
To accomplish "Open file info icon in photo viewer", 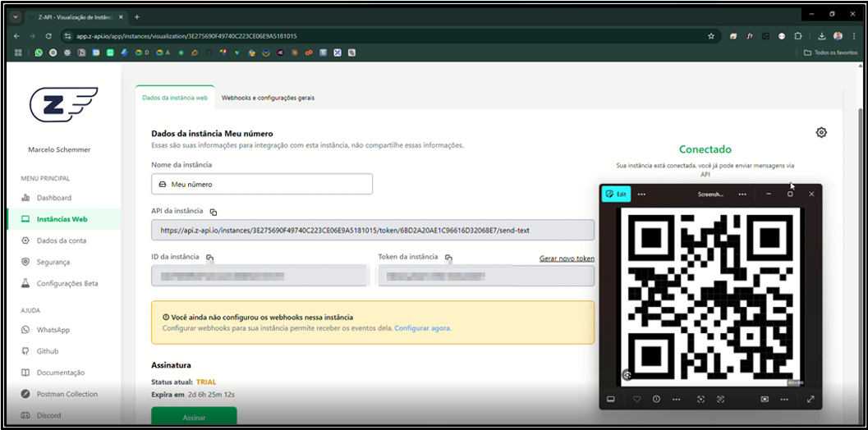I will 656,399.
